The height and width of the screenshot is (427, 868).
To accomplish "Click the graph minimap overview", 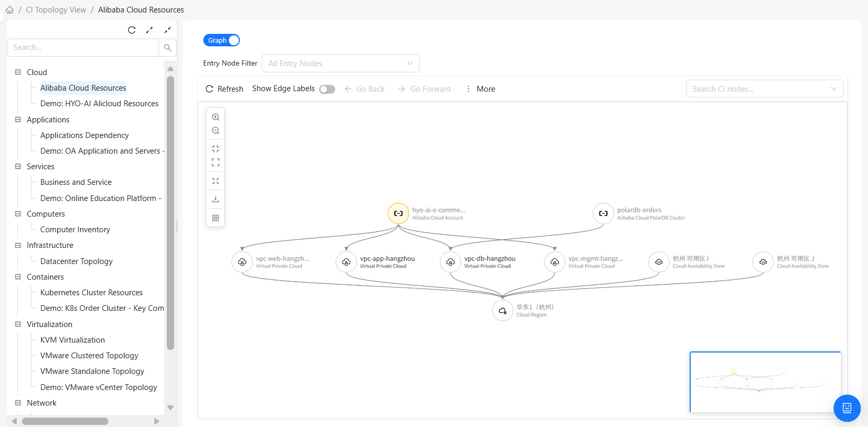I will (765, 382).
